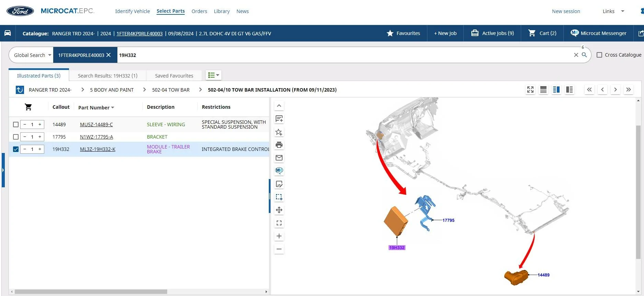This screenshot has width=644, height=296.
Task: Enable the Cross Catalogue checkbox
Action: (599, 55)
